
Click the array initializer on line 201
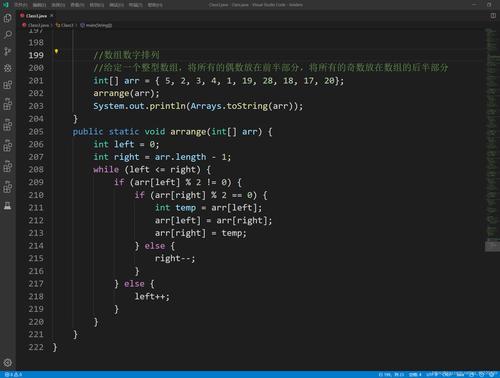pyautogui.click(x=250, y=81)
